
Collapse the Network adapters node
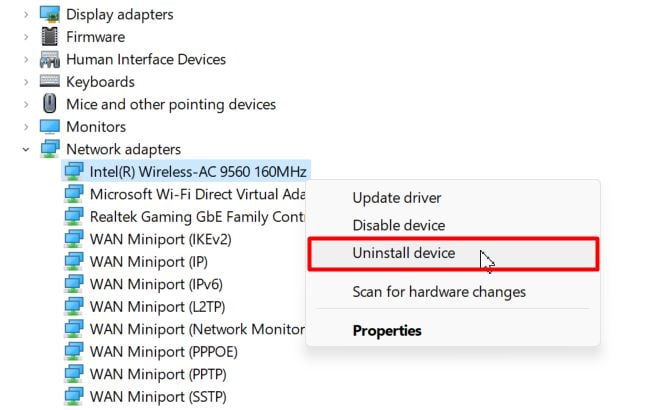26,149
